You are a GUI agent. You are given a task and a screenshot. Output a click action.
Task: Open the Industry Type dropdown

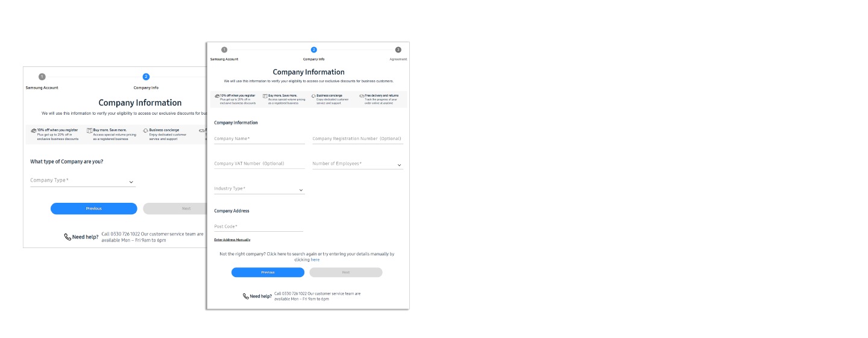click(301, 190)
